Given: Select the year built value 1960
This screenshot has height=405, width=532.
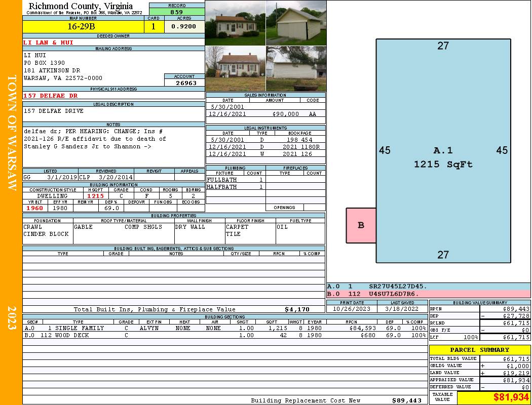Looking at the screenshot, I should (35, 208).
